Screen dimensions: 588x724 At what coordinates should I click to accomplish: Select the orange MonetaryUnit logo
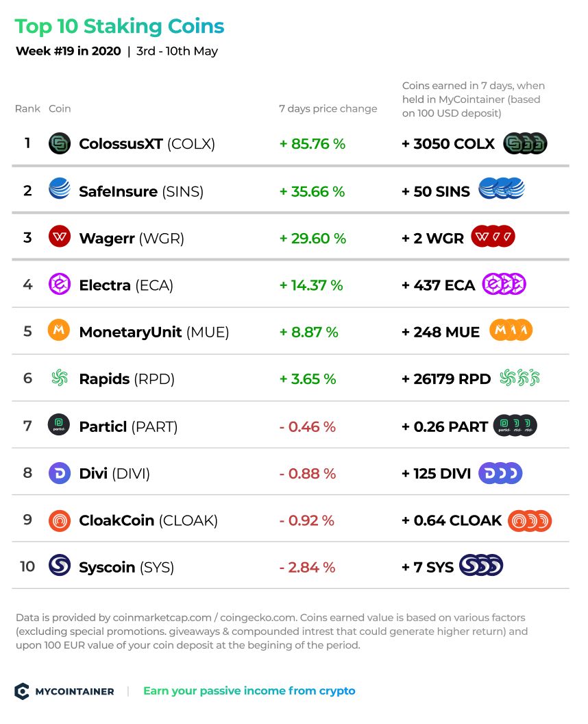coord(59,330)
